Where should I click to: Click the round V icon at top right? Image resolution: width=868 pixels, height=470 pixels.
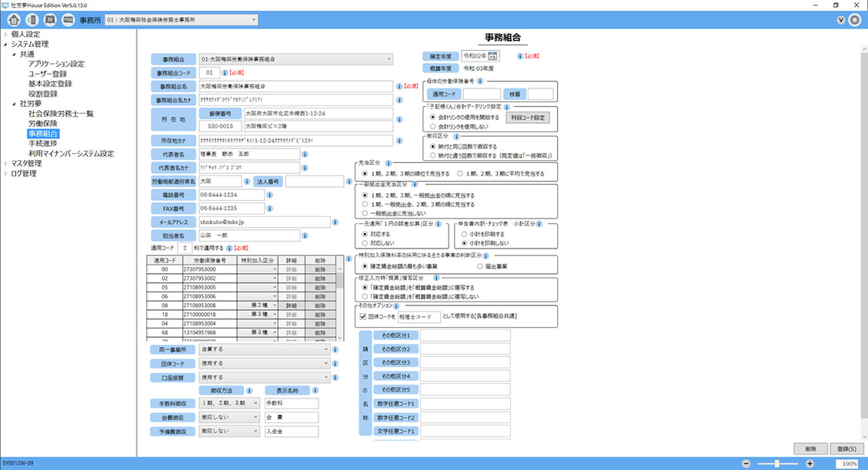tap(841, 20)
